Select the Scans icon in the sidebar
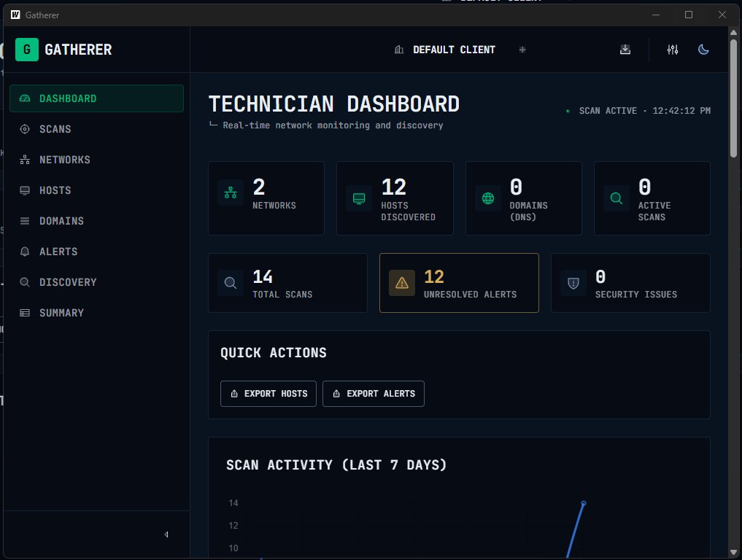Screen dimensions: 742x560 point(25,129)
